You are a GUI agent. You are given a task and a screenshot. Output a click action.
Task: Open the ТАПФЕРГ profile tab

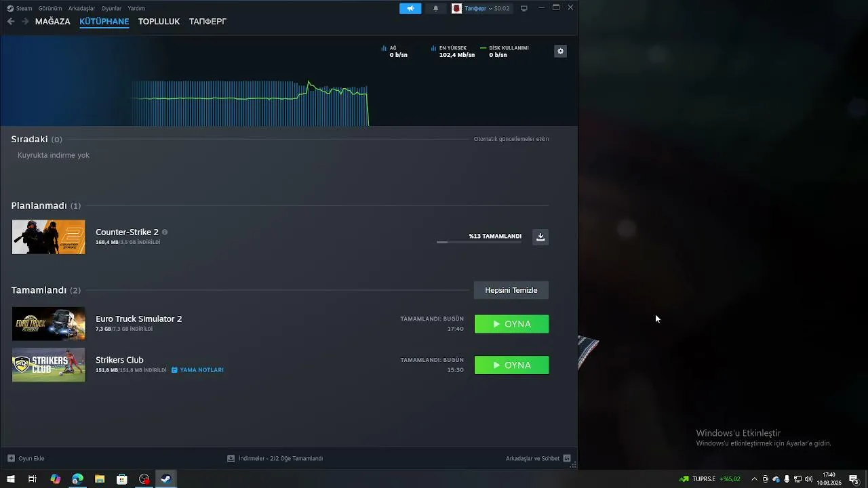point(208,22)
